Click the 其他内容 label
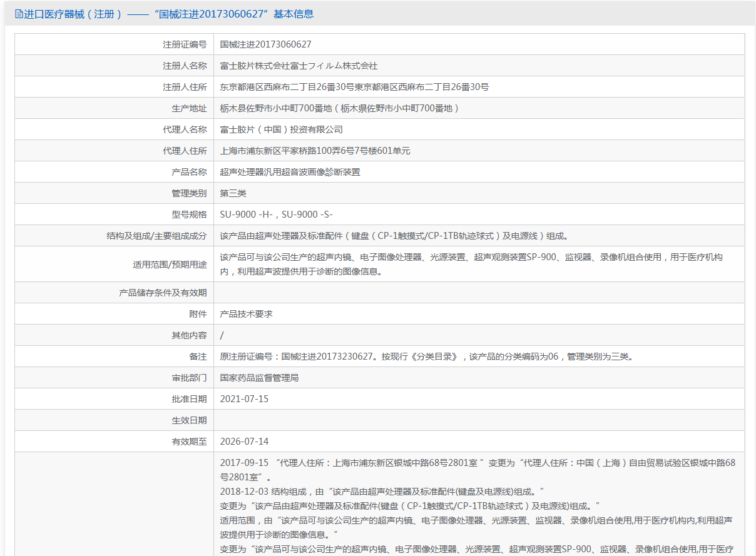This screenshot has width=756, height=556. click(189, 335)
